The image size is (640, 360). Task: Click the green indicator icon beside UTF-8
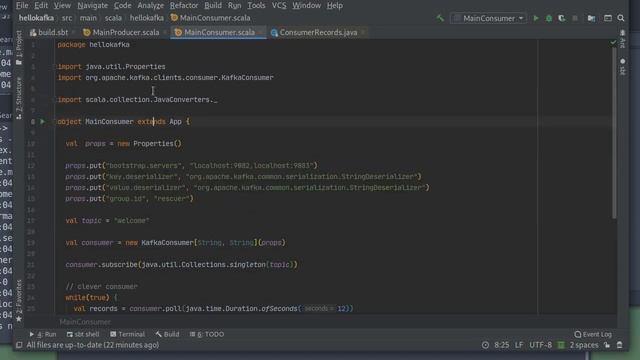pos(561,345)
